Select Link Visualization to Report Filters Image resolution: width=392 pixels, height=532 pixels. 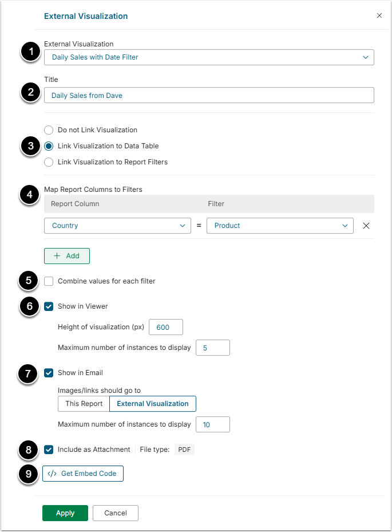click(49, 162)
